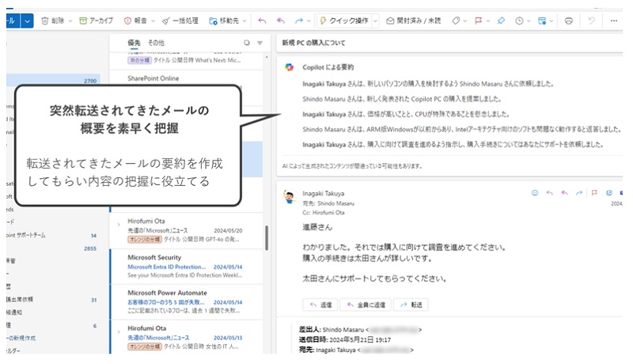Click the Copilot icon in the summary panel
633x364 pixels.
[x=290, y=67]
